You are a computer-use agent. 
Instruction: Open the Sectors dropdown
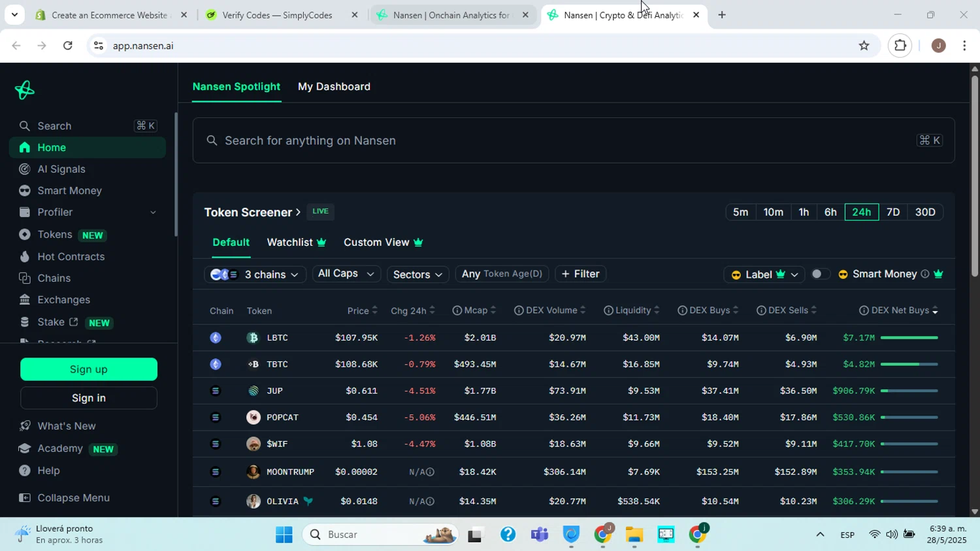(x=417, y=275)
